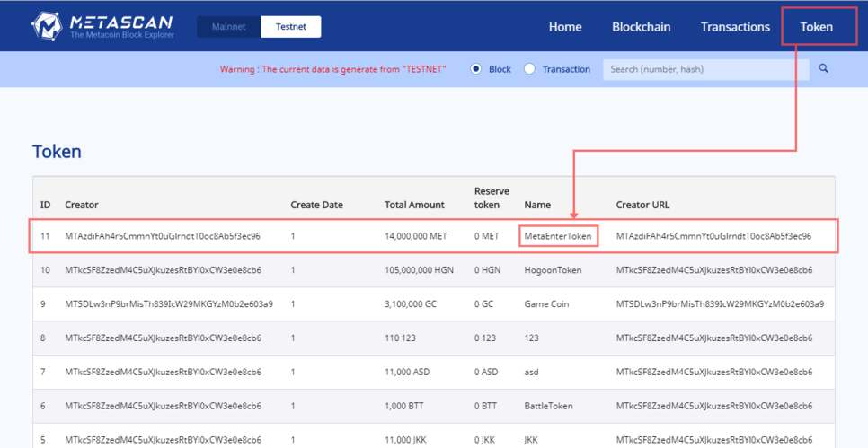Click the Create Date column header
The image size is (868, 448).
coord(316,205)
